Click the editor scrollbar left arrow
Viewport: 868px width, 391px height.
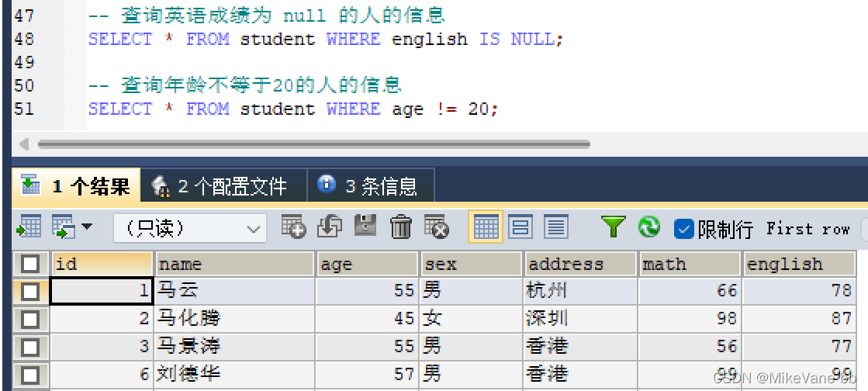coord(24,144)
